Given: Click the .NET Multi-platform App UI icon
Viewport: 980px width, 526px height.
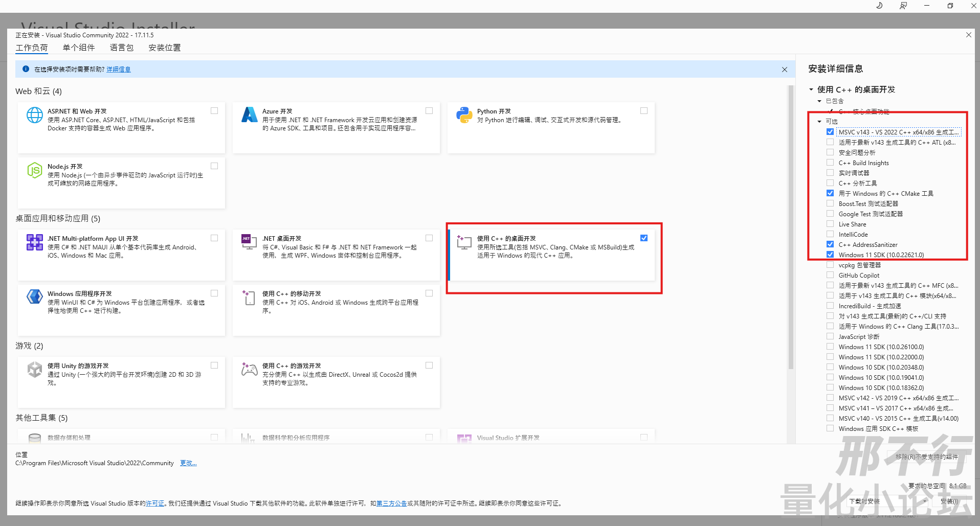Looking at the screenshot, I should 34,242.
